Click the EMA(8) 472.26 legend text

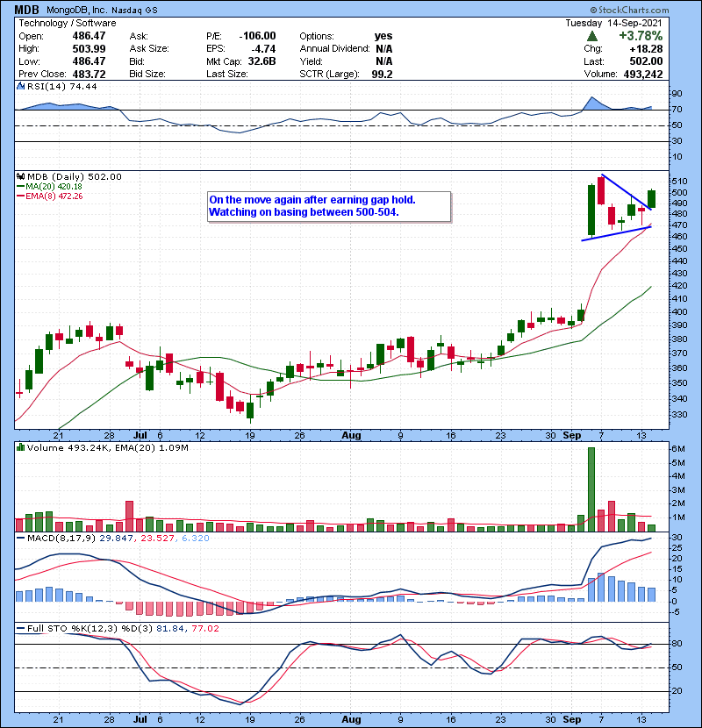click(54, 196)
